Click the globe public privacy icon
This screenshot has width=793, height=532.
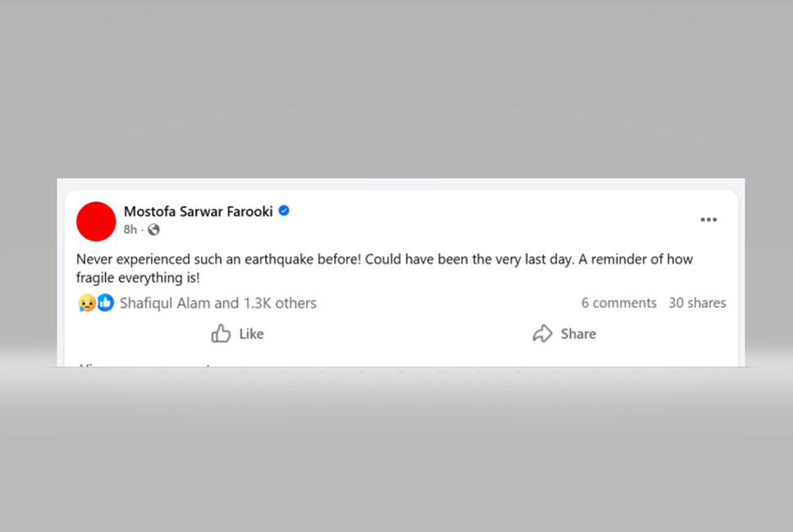[154, 230]
